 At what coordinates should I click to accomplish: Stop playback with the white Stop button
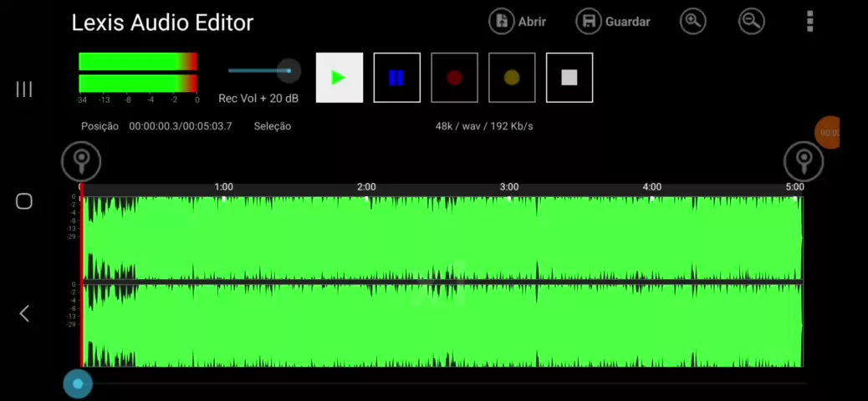tap(569, 78)
